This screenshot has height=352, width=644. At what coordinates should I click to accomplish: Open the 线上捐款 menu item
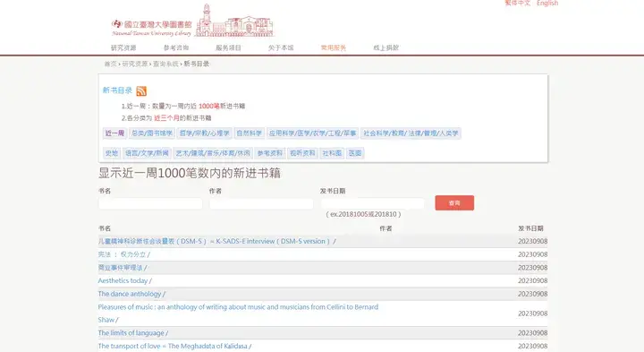[386, 47]
